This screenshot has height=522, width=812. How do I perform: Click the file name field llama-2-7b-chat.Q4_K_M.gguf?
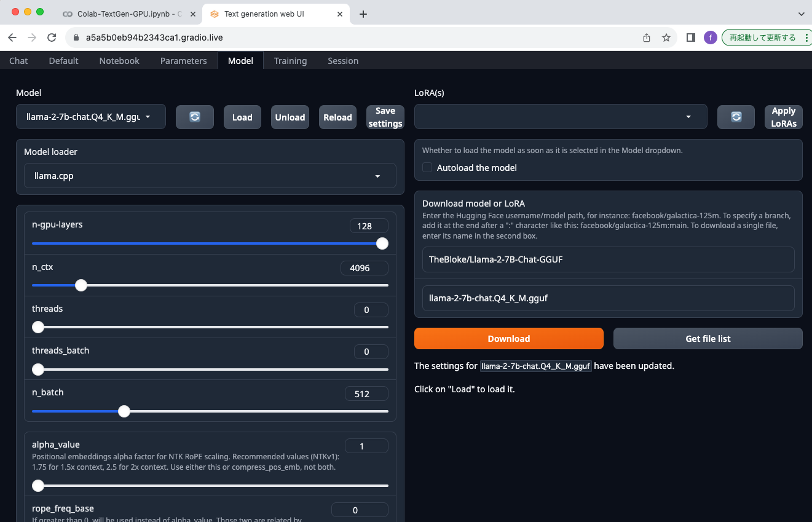pyautogui.click(x=609, y=298)
